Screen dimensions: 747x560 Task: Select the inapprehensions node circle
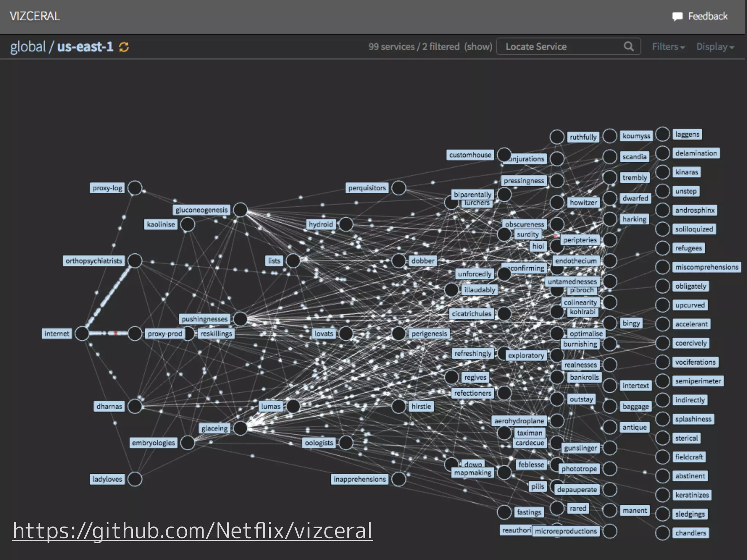coord(399,479)
